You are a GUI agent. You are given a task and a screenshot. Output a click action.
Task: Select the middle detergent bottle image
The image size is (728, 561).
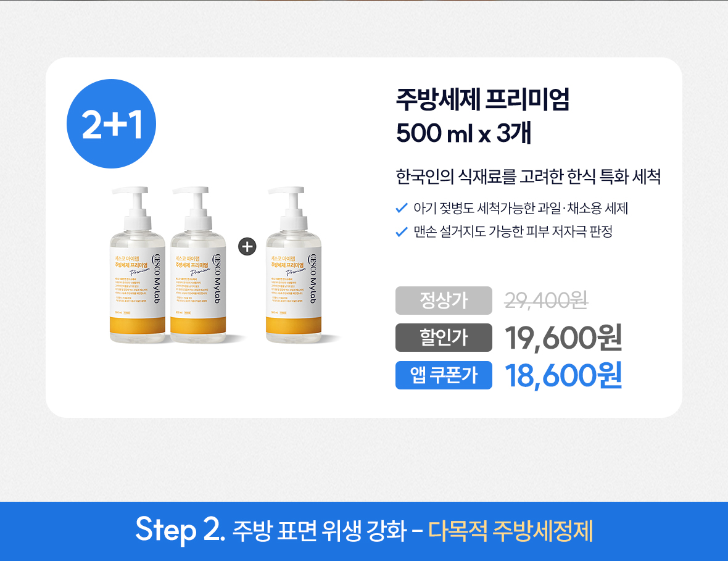pyautogui.click(x=198, y=265)
